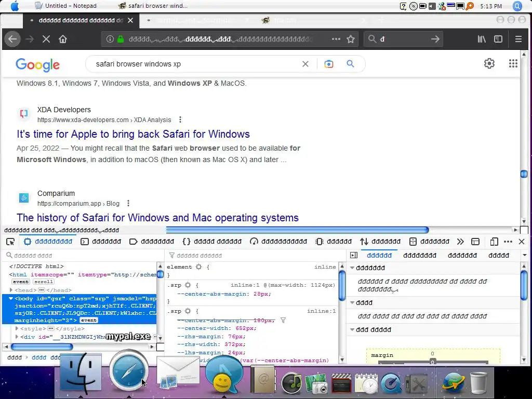Toggle the three-pane inspector sidebar button

[353, 255]
